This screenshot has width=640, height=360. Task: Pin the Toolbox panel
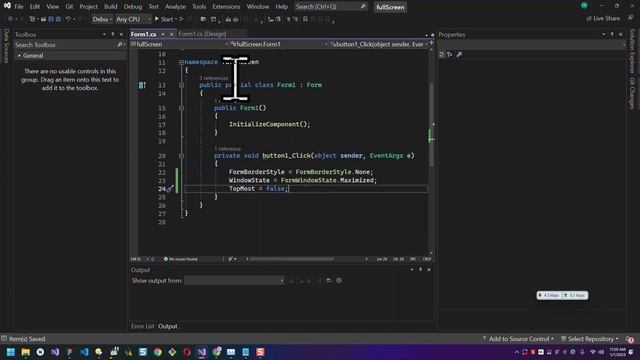tap(113, 34)
